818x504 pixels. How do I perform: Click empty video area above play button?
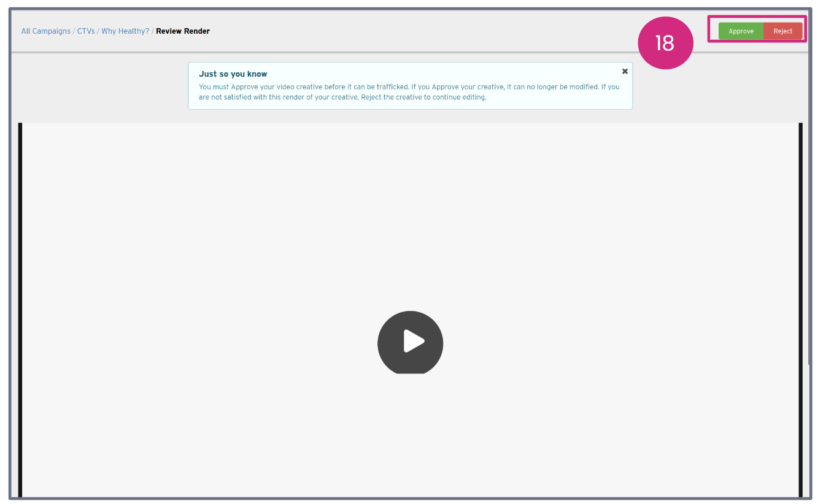(410, 215)
